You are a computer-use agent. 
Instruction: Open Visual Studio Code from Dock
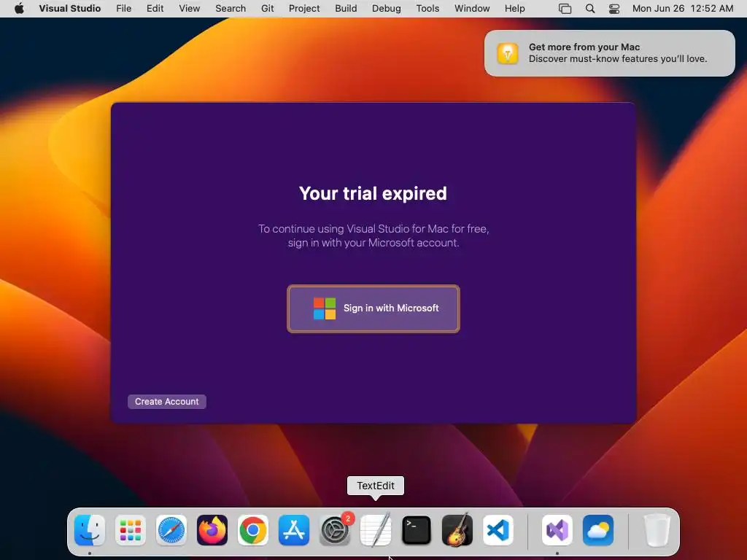[x=498, y=530]
